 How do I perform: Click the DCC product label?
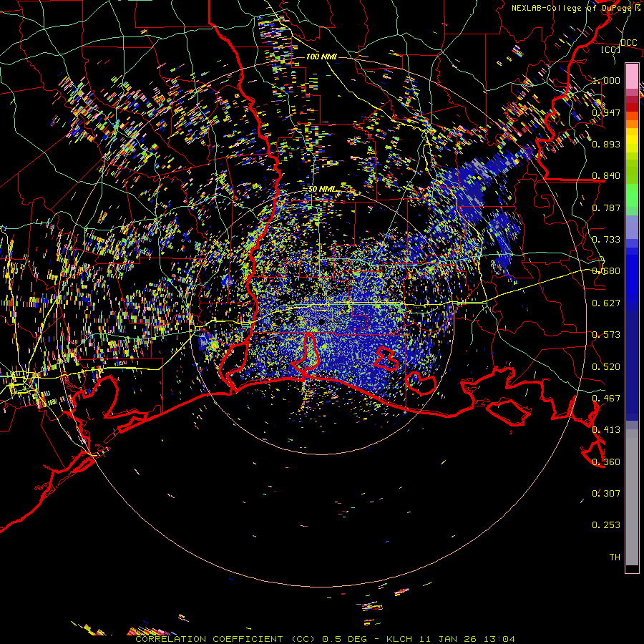629,42
